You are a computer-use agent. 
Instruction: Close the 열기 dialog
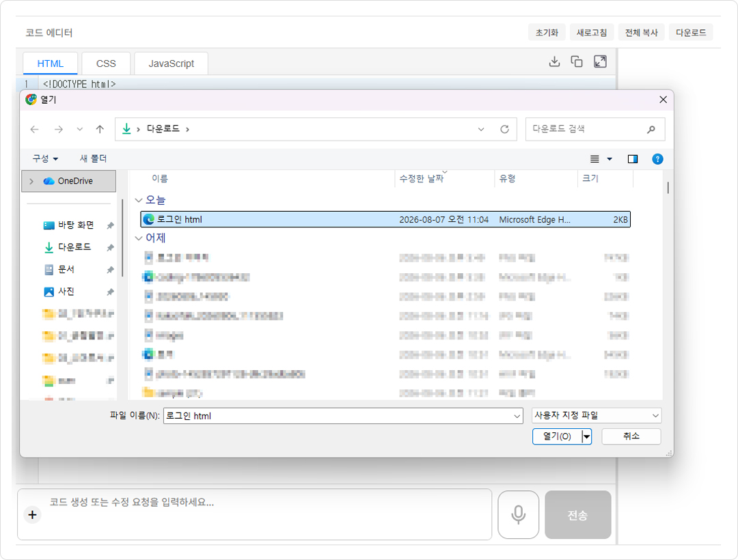pos(663,100)
